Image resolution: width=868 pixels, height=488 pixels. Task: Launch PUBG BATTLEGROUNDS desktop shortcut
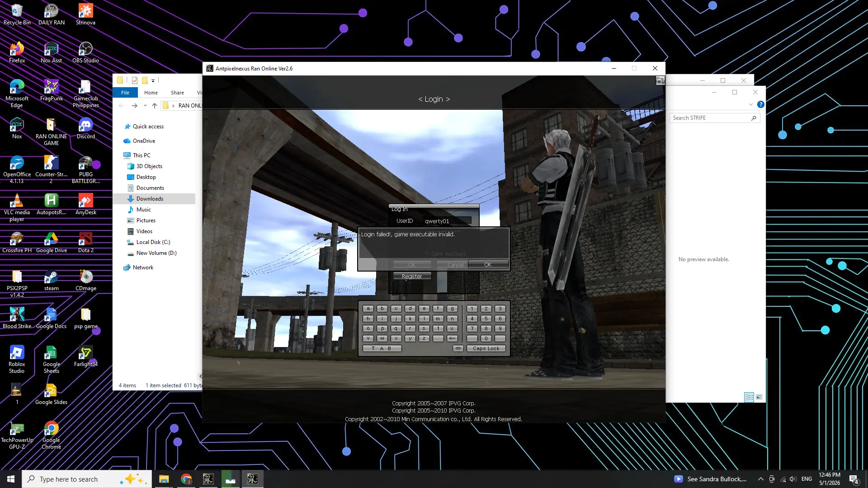click(85, 169)
